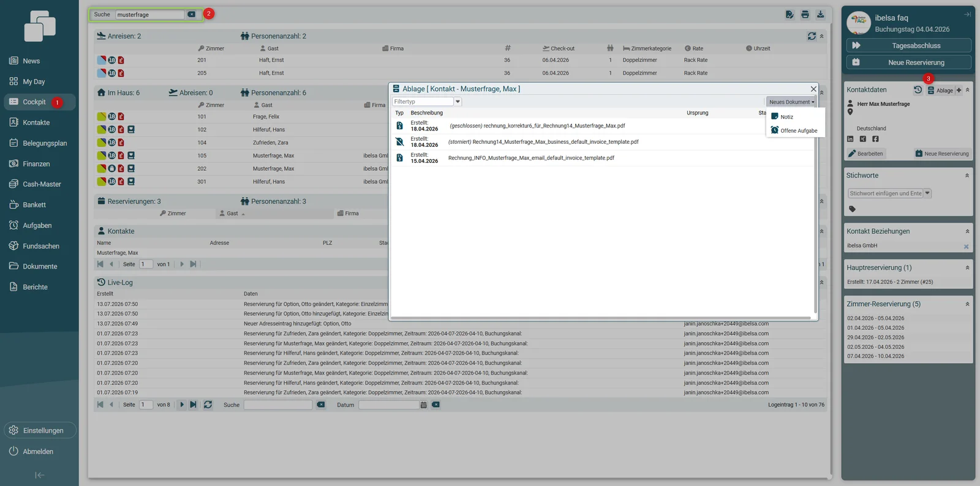Click the Tagesabschluss button

click(x=909, y=45)
